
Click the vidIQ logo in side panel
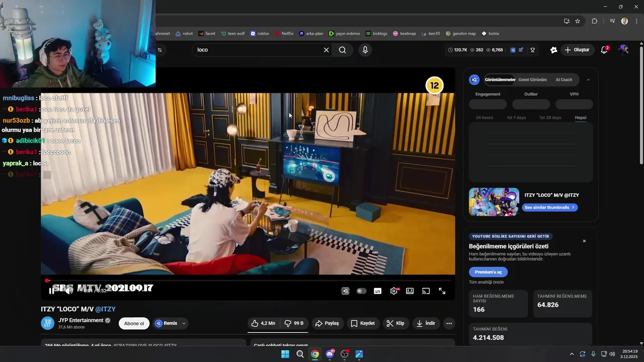pos(474,80)
